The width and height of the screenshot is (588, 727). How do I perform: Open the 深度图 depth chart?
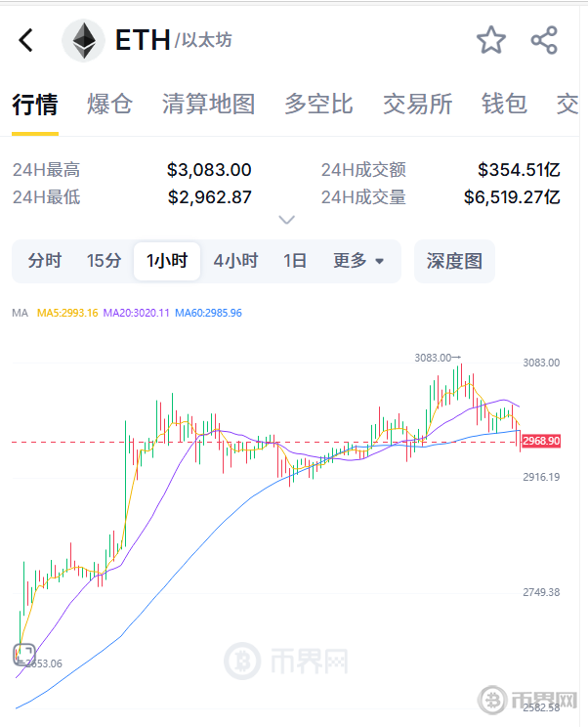[x=454, y=261]
